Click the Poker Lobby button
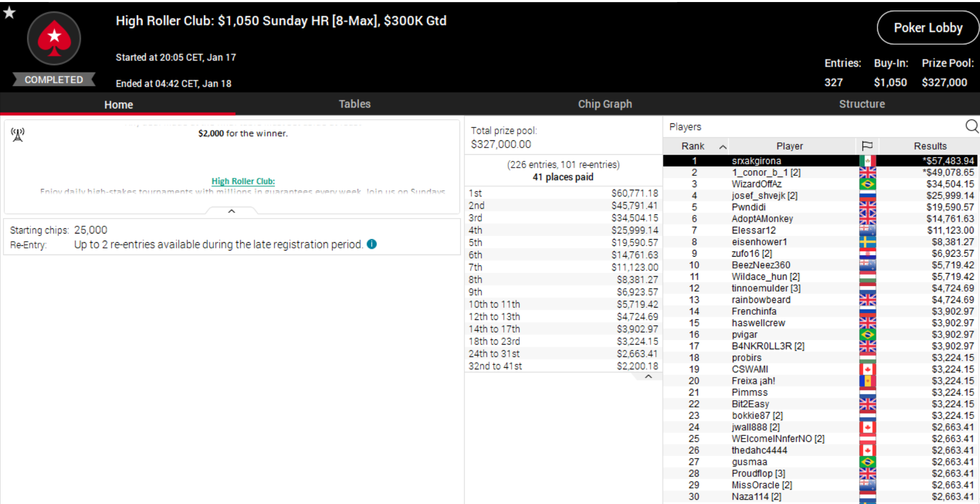980x504 pixels. pos(927,28)
